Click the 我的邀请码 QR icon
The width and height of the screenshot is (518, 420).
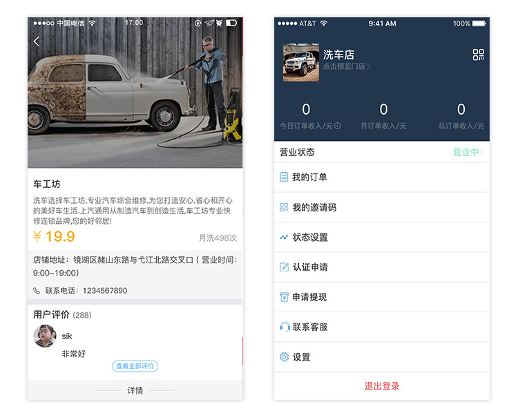[x=284, y=207]
